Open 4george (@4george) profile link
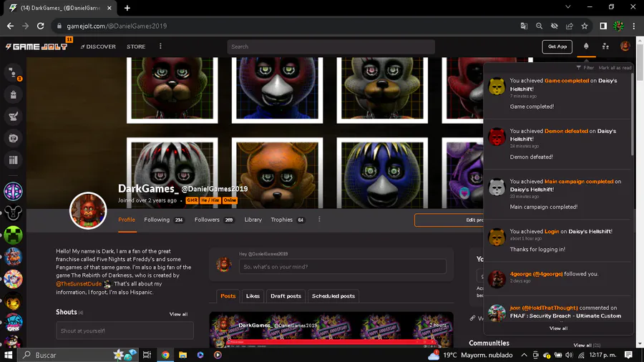The height and width of the screenshot is (362, 644). tap(536, 274)
